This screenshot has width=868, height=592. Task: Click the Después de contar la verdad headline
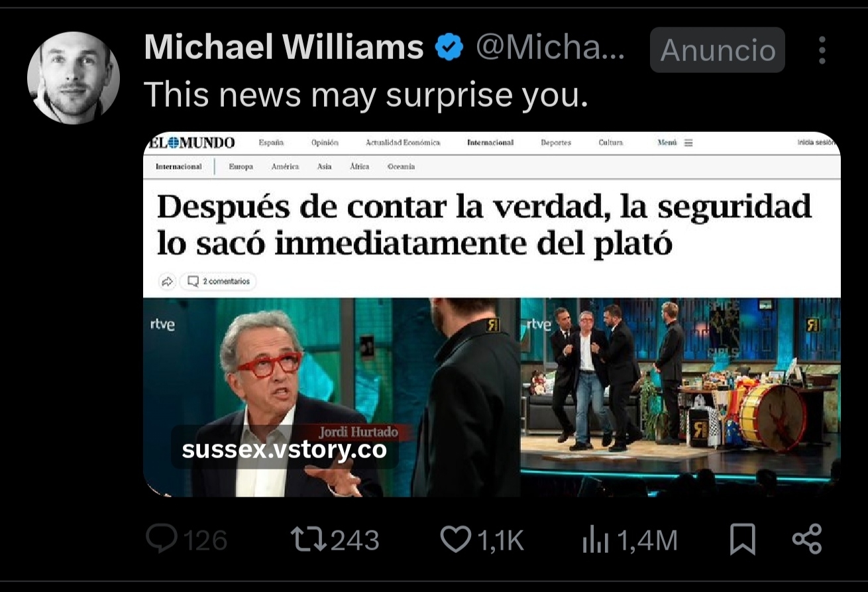click(x=484, y=225)
